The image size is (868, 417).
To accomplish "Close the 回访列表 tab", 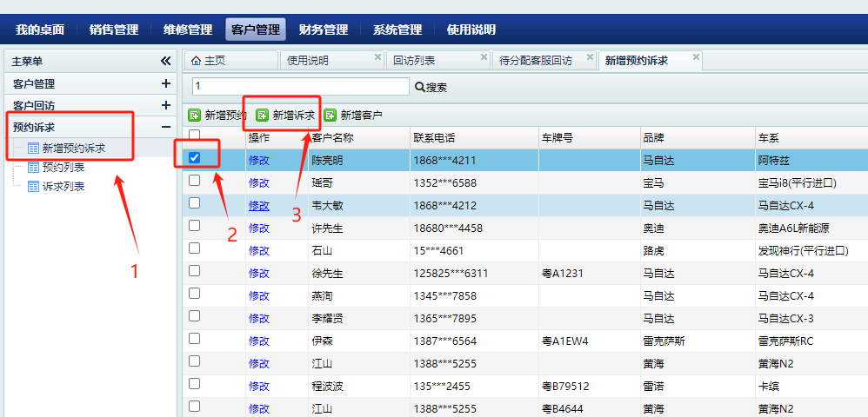I will (484, 57).
